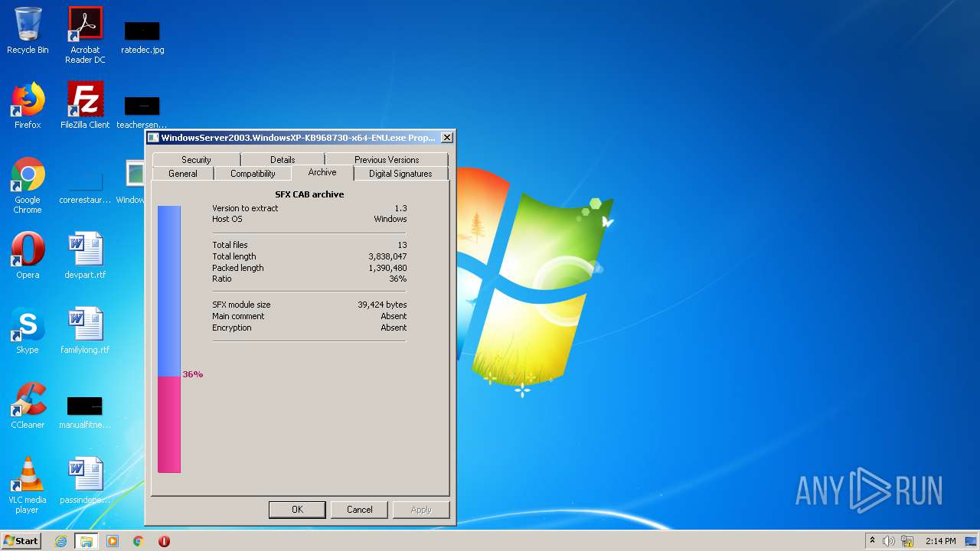Switch to the Details tab
The width and height of the screenshot is (980, 551).
(283, 160)
